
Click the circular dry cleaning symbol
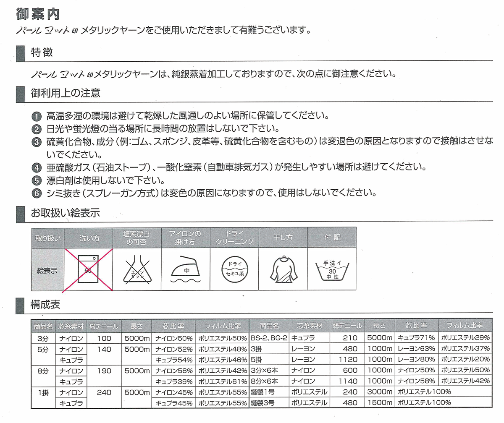pyautogui.click(x=235, y=269)
